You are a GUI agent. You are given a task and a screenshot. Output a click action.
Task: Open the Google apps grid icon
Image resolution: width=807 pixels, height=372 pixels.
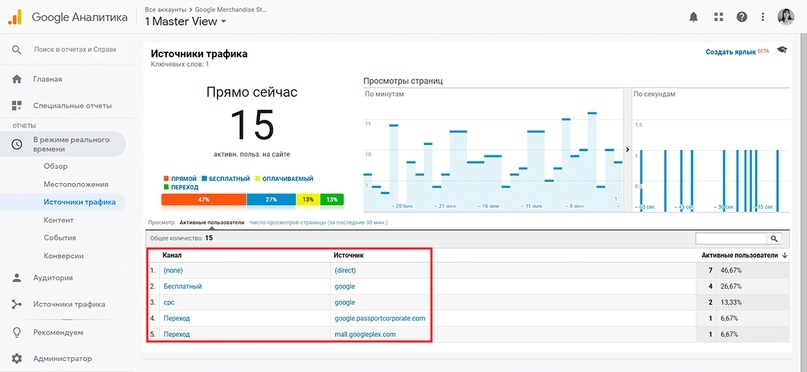point(718,17)
